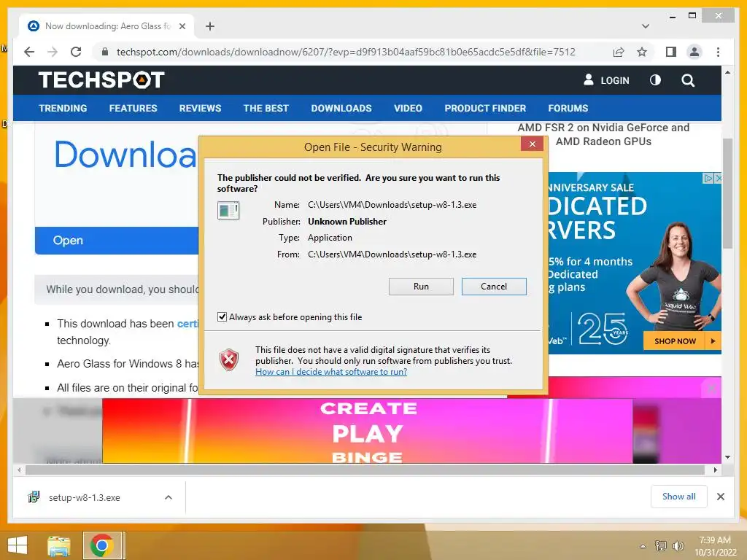Show hidden system tray icons
This screenshot has width=747, height=560.
(643, 546)
